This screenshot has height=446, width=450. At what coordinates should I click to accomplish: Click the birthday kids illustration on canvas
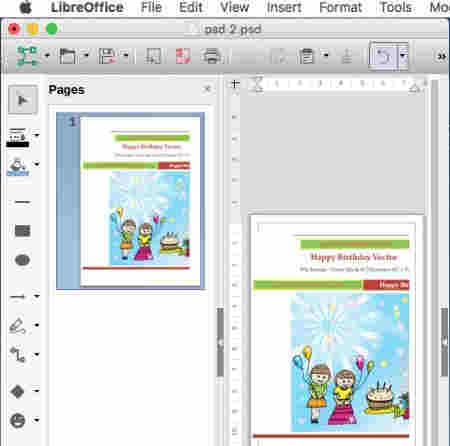pyautogui.click(x=350, y=363)
